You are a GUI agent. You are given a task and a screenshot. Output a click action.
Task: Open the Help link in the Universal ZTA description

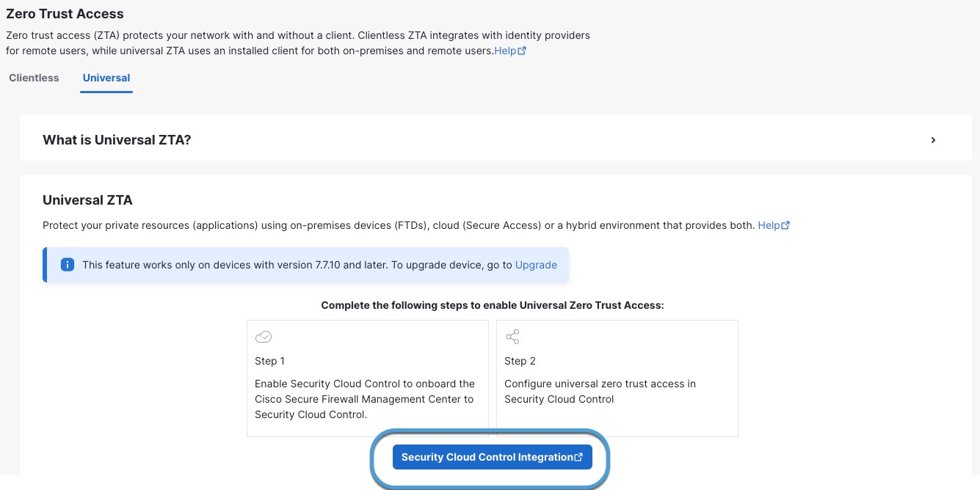click(769, 225)
